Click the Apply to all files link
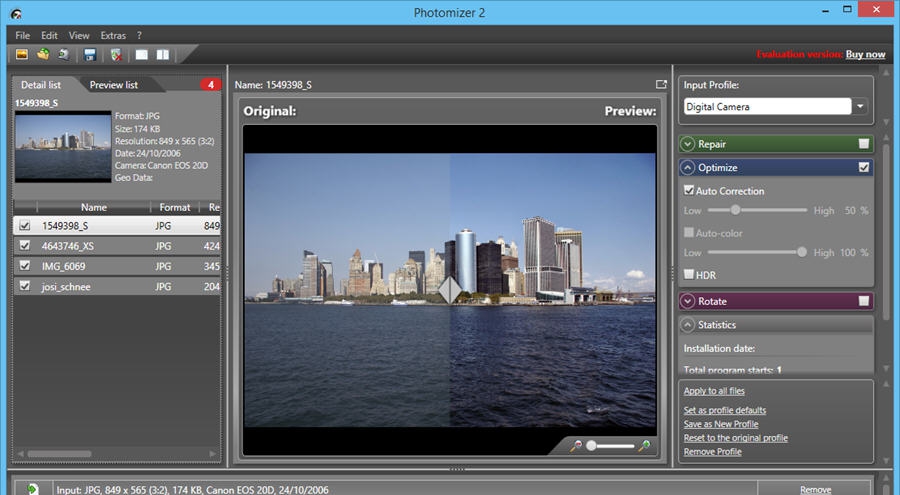This screenshot has height=495, width=900. [x=714, y=391]
